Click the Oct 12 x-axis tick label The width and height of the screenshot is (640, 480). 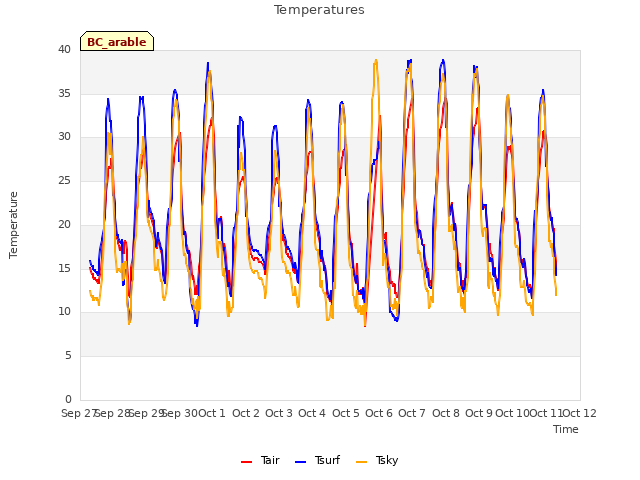click(580, 413)
